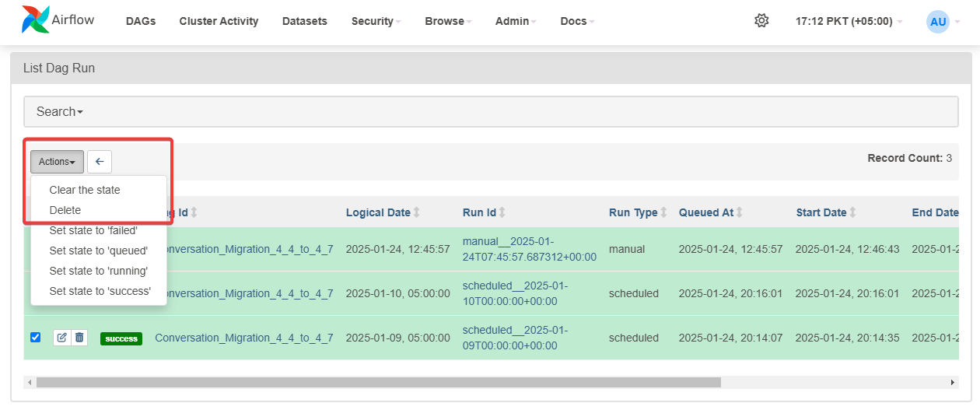Image resolution: width=980 pixels, height=410 pixels.
Task: Select 'Clear the state' action
Action: (85, 190)
